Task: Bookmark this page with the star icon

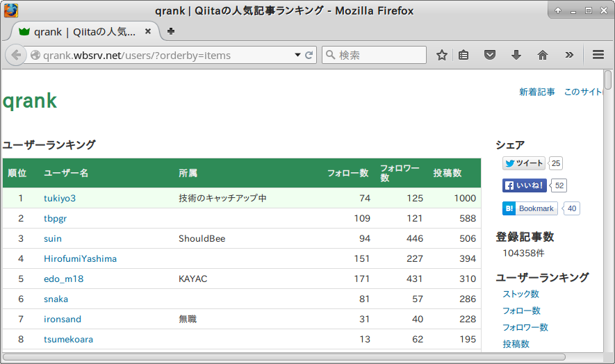Action: point(442,56)
